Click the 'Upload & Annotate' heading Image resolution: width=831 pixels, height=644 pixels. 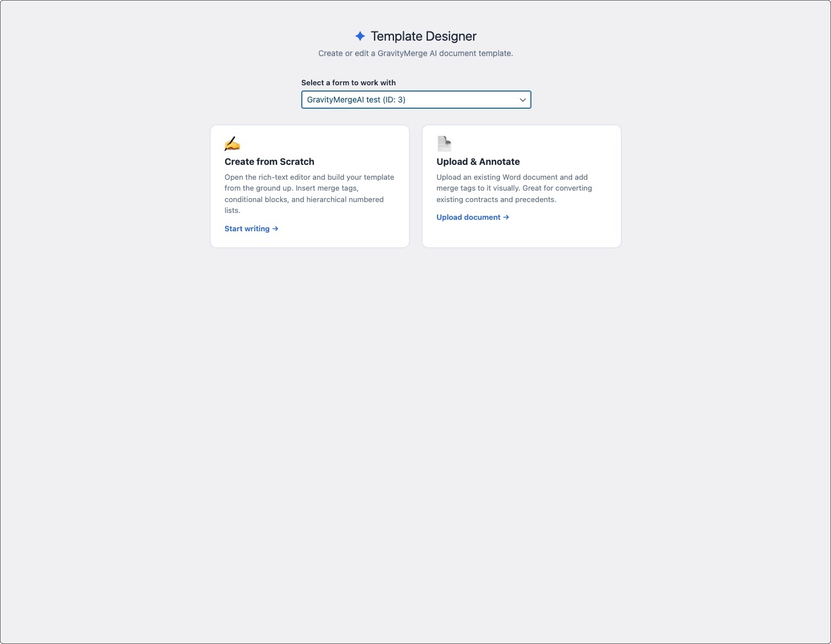pyautogui.click(x=478, y=161)
